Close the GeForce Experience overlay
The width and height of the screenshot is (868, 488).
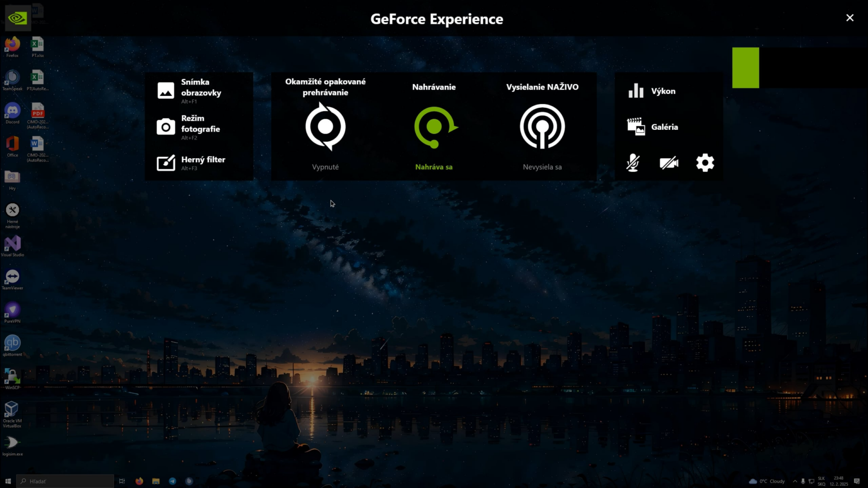point(849,18)
